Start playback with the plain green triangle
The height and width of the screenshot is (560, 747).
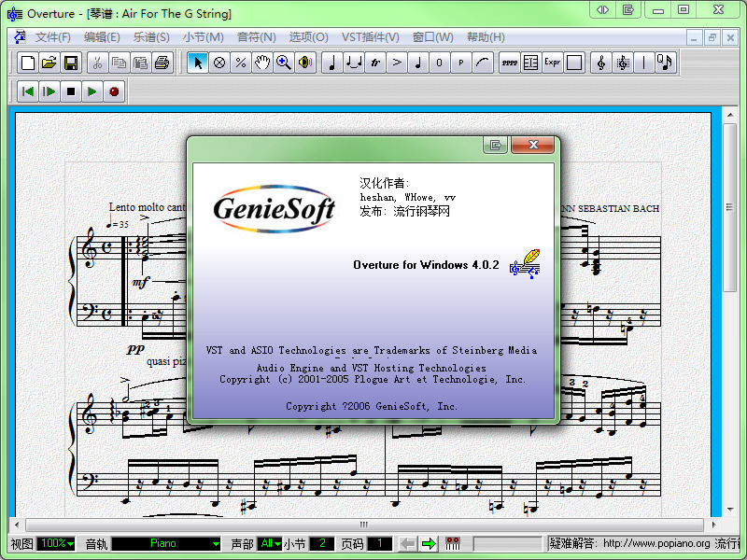tap(92, 91)
